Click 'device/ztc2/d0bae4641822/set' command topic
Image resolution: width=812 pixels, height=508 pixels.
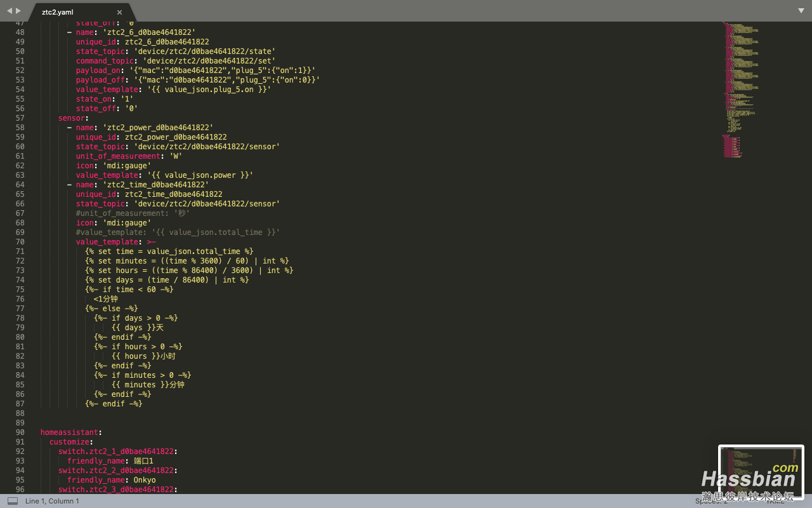point(209,61)
